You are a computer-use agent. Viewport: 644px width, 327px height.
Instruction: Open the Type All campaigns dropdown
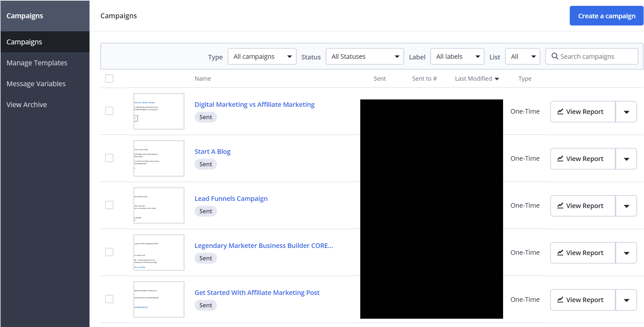click(x=262, y=56)
